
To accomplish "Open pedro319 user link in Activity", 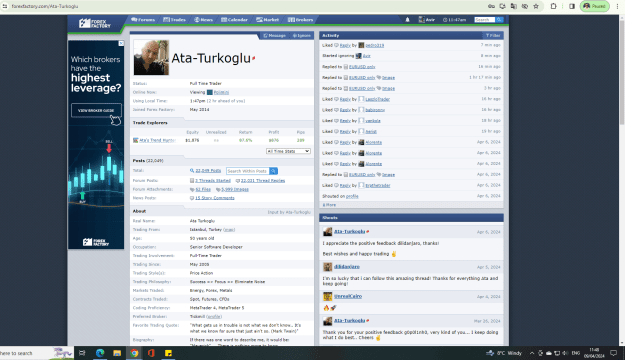I will tap(375, 45).
